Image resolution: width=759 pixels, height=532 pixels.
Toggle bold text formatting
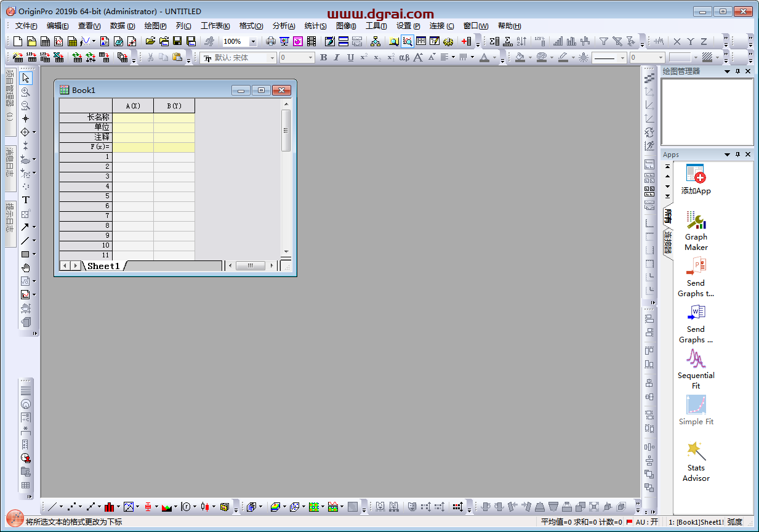[324, 57]
